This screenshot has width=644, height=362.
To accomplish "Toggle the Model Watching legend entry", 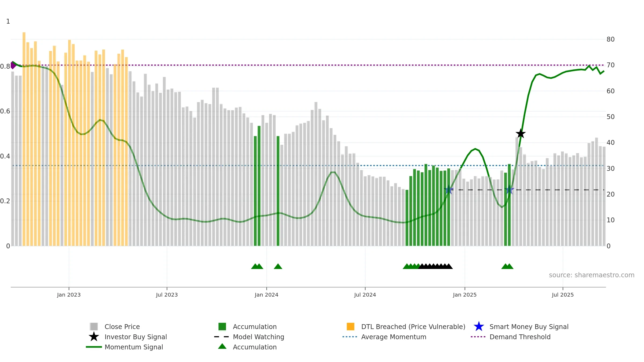I will coord(249,337).
